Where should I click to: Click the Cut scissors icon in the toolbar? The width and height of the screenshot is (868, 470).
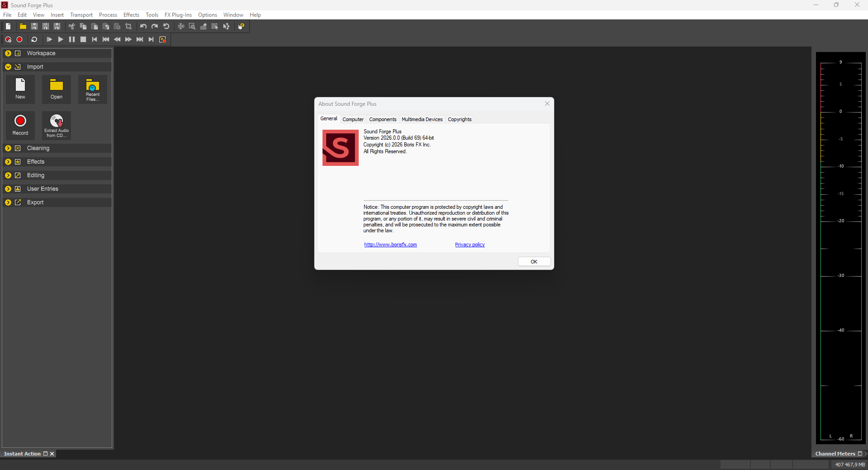coord(71,26)
